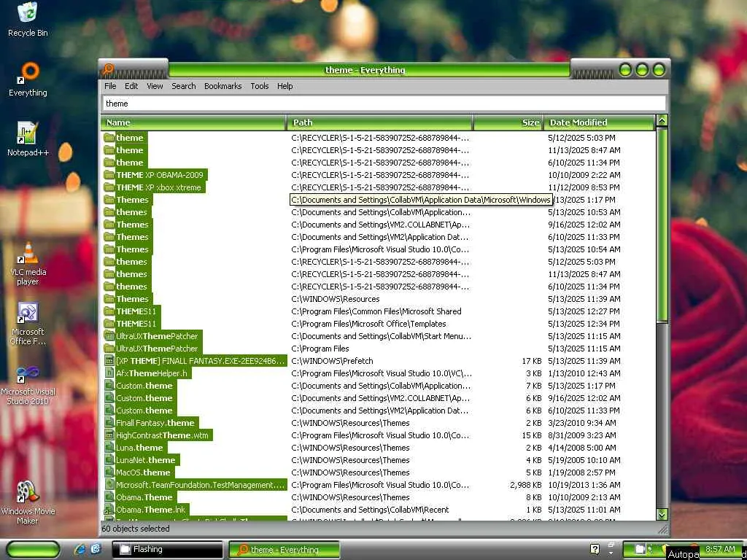This screenshot has width=747, height=560.
Task: Select the 'THEME XP OBAMA-2009' folder name
Action: [x=160, y=175]
